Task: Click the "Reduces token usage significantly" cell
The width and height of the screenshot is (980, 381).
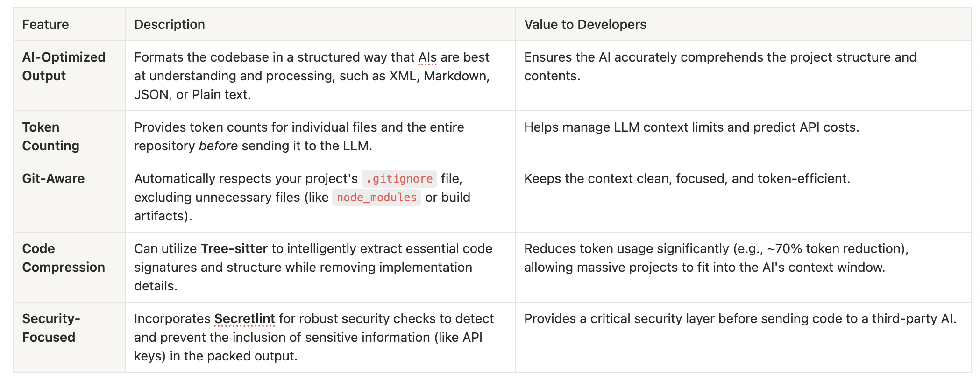Action: (x=716, y=258)
